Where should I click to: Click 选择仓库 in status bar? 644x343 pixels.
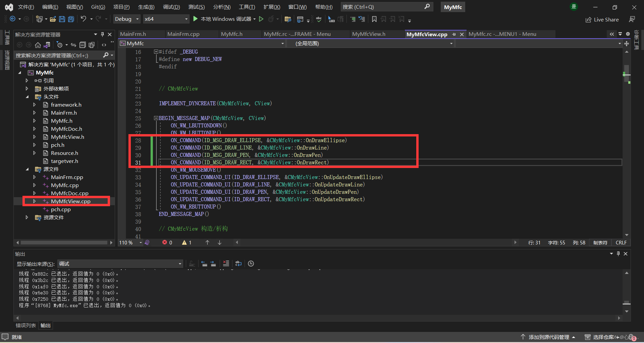click(603, 337)
